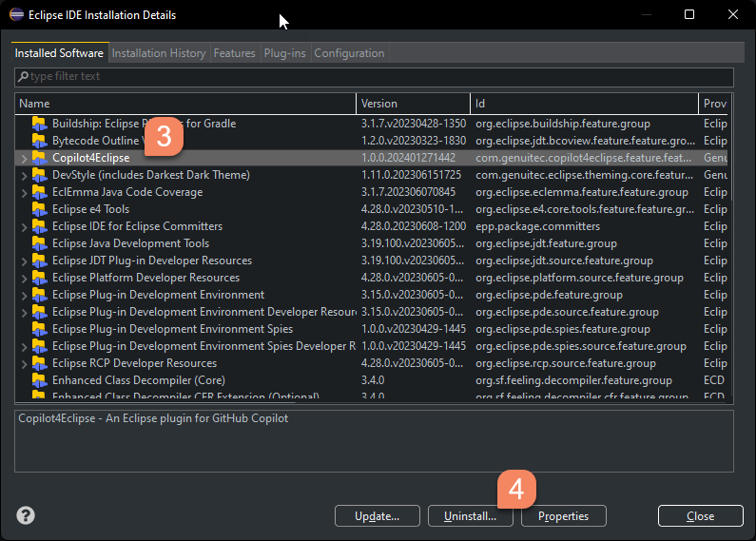Click the EclEmma Java Code Coverage icon

coord(40,192)
